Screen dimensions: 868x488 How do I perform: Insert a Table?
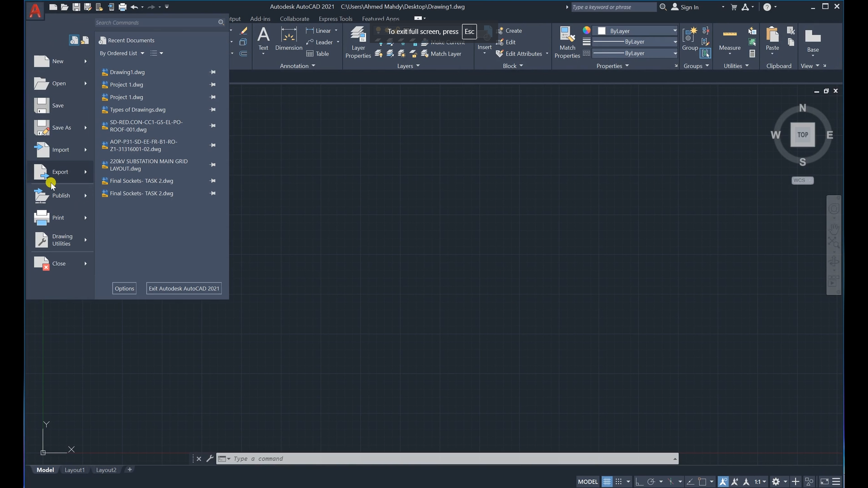[x=318, y=53]
